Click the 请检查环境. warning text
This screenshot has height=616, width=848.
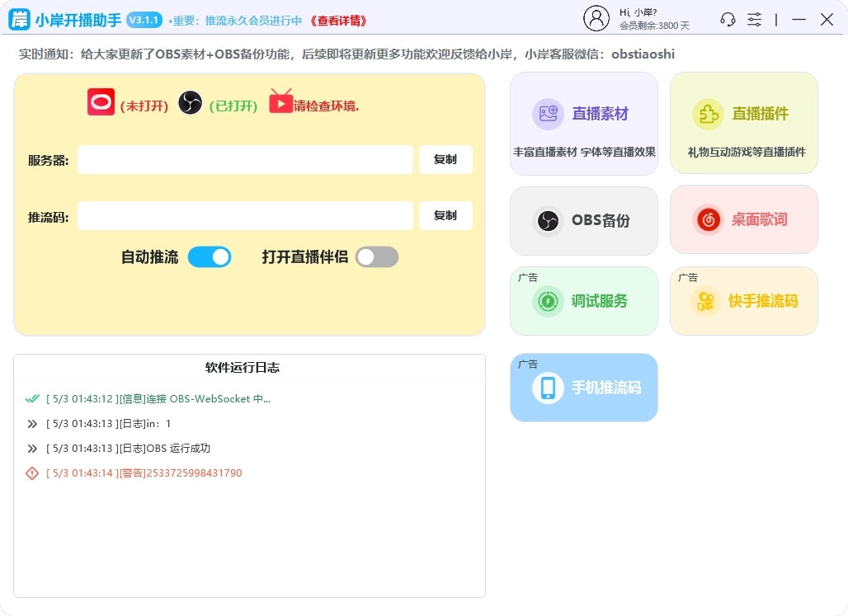click(x=326, y=106)
